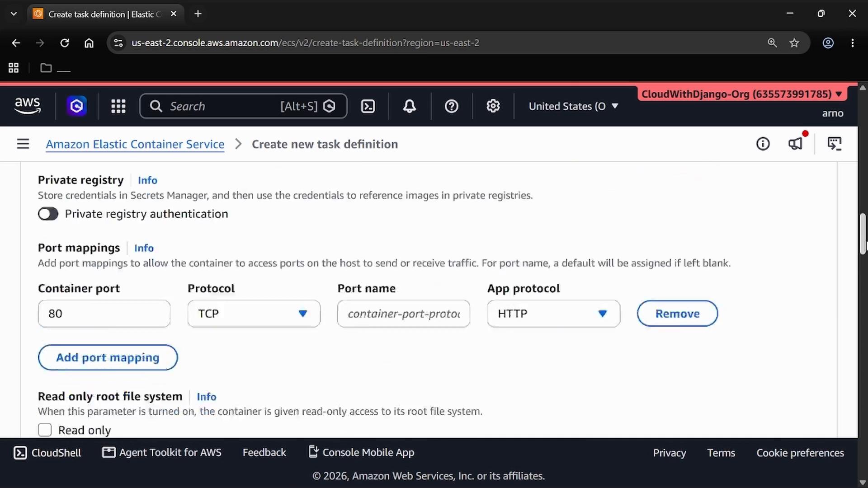The height and width of the screenshot is (488, 868).
Task: Select the Create task definition browser tab
Action: tap(105, 14)
